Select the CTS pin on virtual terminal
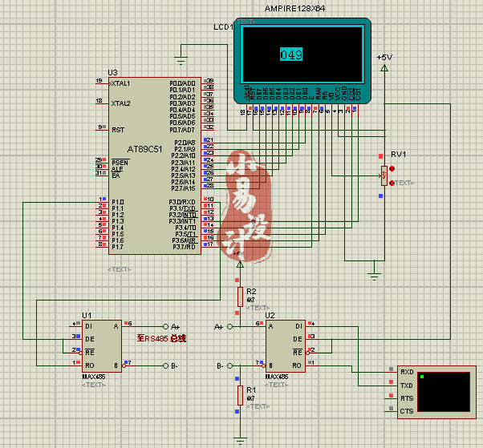The height and width of the screenshot is (448, 483). click(x=407, y=411)
